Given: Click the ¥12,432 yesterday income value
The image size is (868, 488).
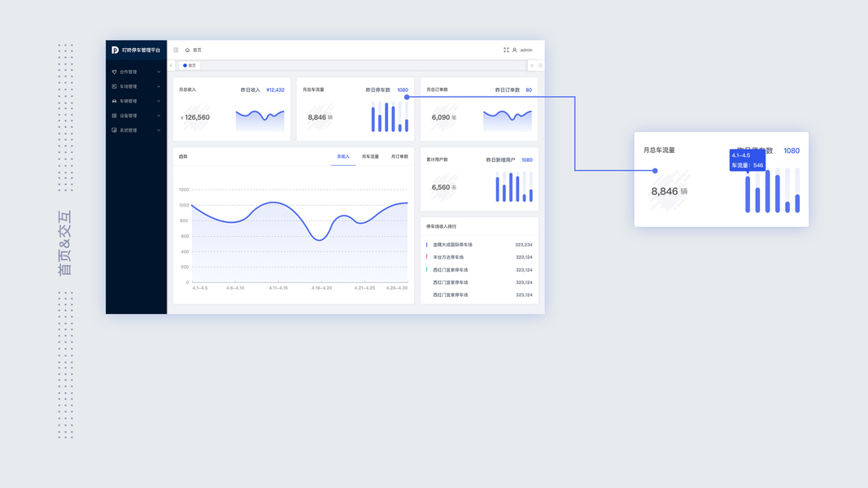Looking at the screenshot, I should pyautogui.click(x=275, y=89).
